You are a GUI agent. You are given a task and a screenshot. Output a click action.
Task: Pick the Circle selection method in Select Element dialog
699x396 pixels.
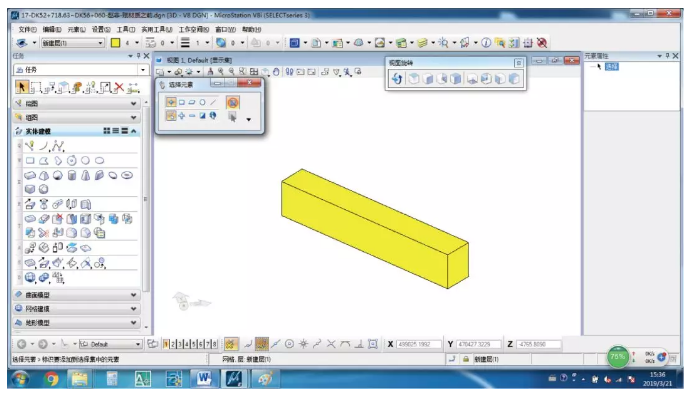pyautogui.click(x=202, y=103)
